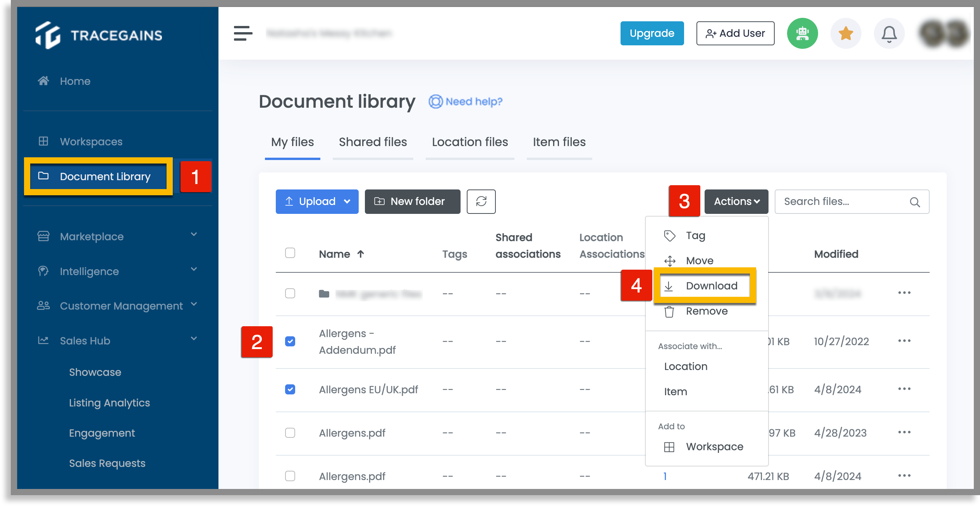The image size is (980, 506).
Task: Click the blurred user avatar
Action: 944,34
